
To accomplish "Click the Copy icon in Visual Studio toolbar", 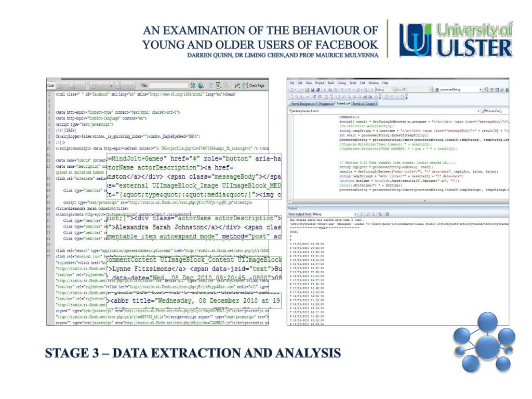I will (330, 90).
